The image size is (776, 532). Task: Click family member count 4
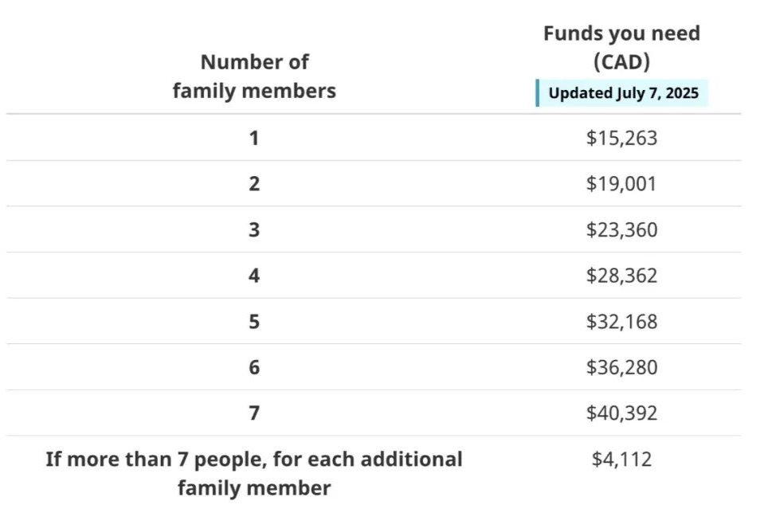[x=254, y=275]
